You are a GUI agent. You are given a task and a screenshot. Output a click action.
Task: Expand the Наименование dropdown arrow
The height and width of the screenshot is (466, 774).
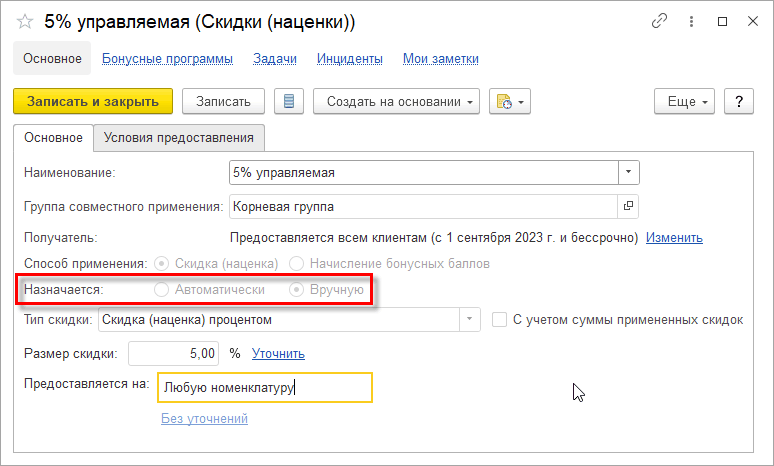point(628,173)
